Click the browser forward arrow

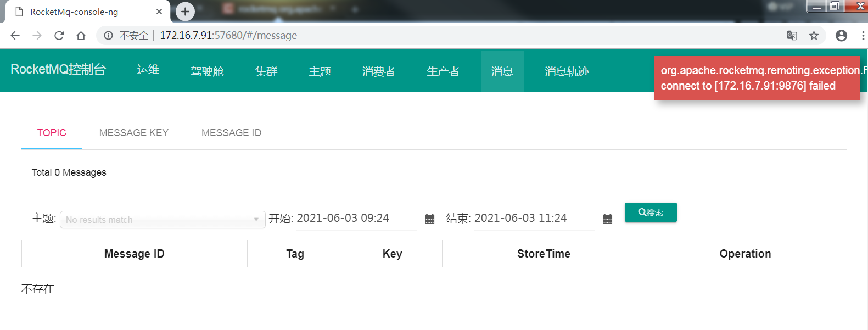37,36
